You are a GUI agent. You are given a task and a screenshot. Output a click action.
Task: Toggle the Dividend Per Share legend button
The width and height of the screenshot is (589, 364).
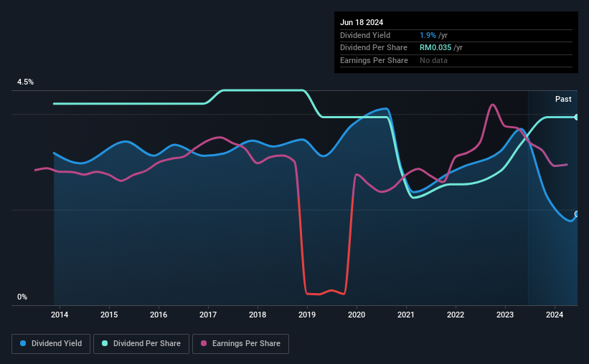point(141,344)
